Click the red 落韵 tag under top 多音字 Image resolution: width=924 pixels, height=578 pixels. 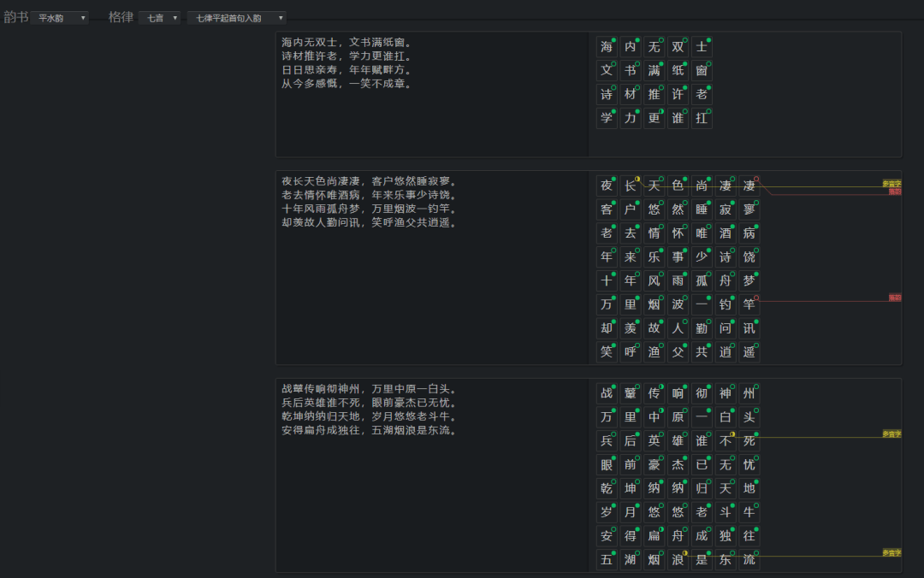pos(895,192)
